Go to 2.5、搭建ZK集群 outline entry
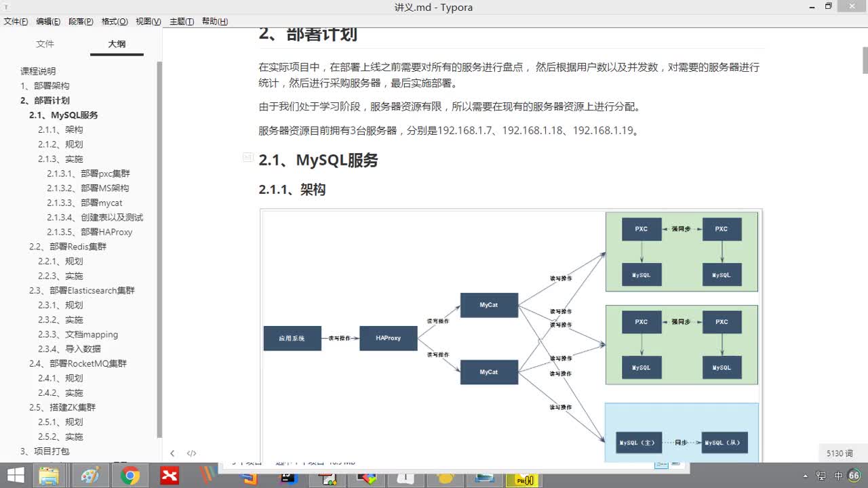 click(x=62, y=407)
